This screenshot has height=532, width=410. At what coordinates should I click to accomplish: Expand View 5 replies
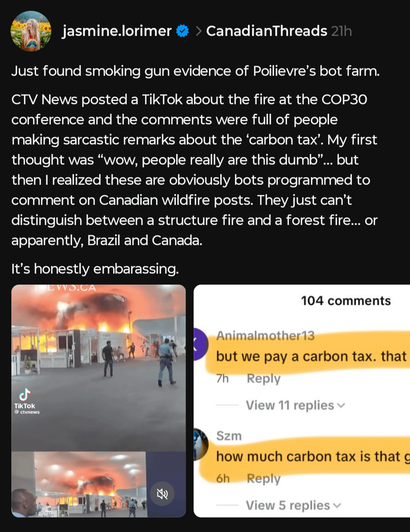pyautogui.click(x=288, y=505)
